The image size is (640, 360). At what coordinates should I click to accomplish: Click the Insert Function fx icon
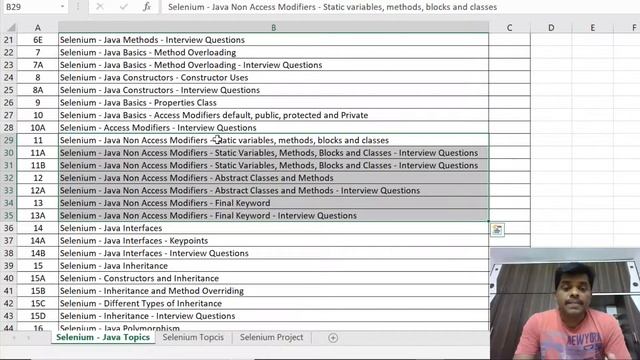point(147,7)
